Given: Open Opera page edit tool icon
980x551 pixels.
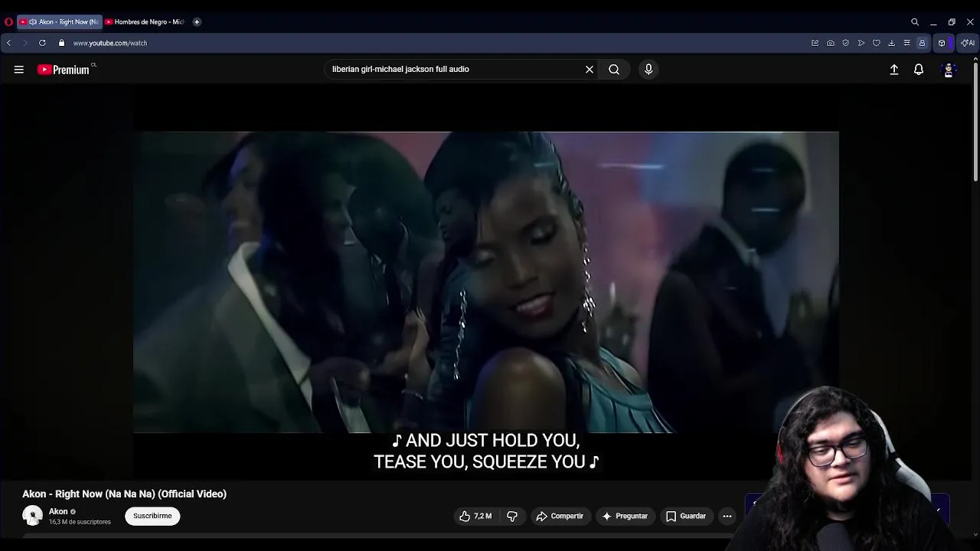Looking at the screenshot, I should click(815, 43).
